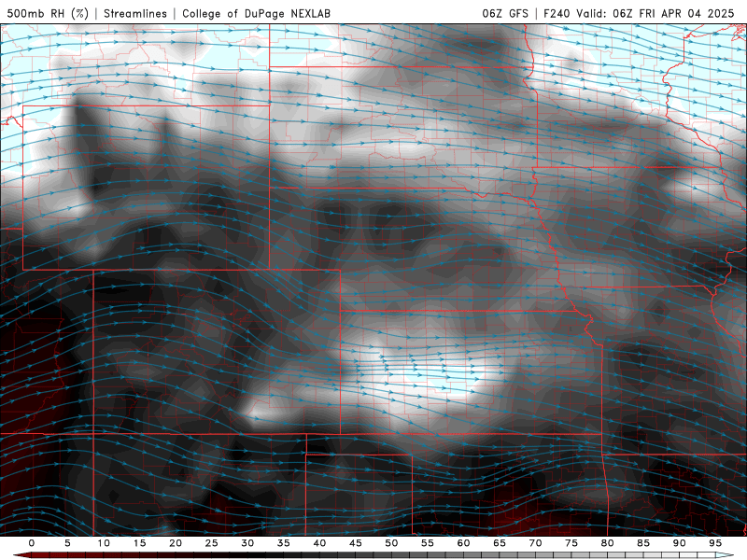Click 'F240 Valid: 06Z FRI APR 04 2025' text
747x560 pixels.
[639, 13]
